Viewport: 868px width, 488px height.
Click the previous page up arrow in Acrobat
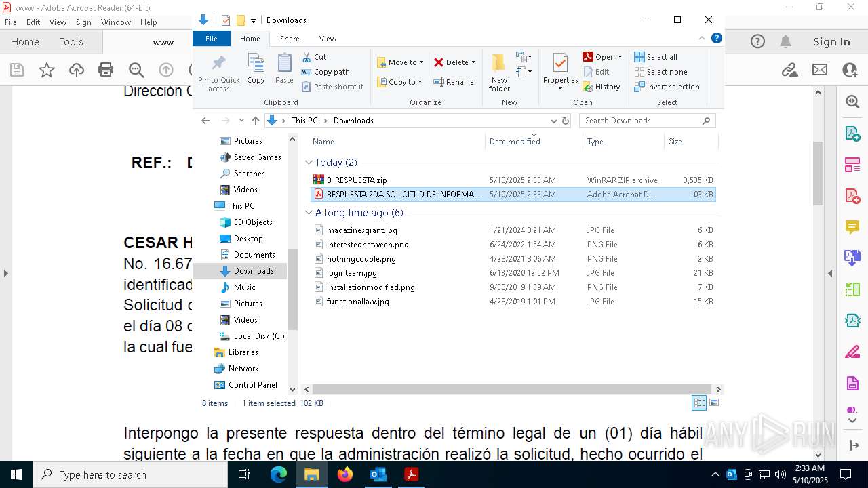click(166, 69)
